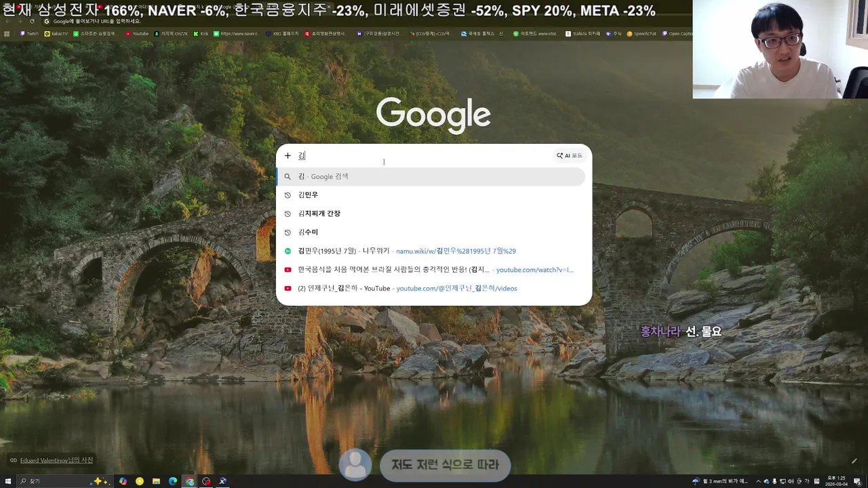Open File Explorer from the taskbar
This screenshot has width=868, height=488.
(x=156, y=481)
